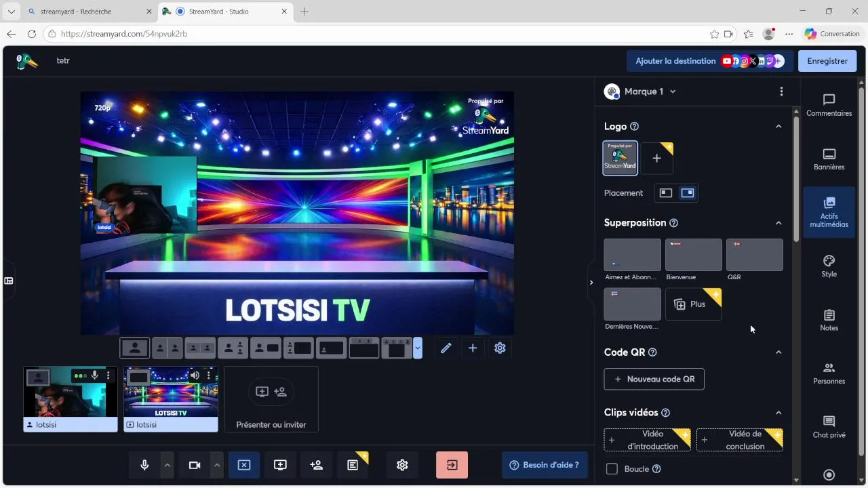Select the picture-in-picture screen layout
Image resolution: width=868 pixels, height=488 pixels.
331,348
